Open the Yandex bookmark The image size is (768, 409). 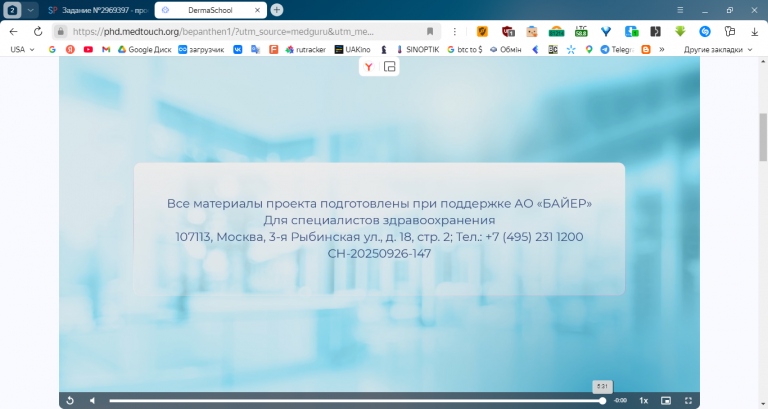70,49
